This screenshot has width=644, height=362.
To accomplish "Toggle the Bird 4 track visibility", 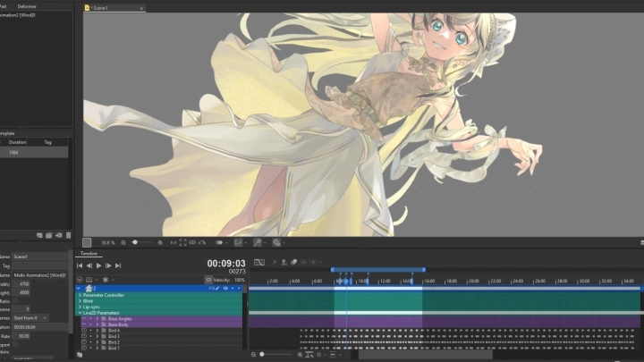I will 83,330.
